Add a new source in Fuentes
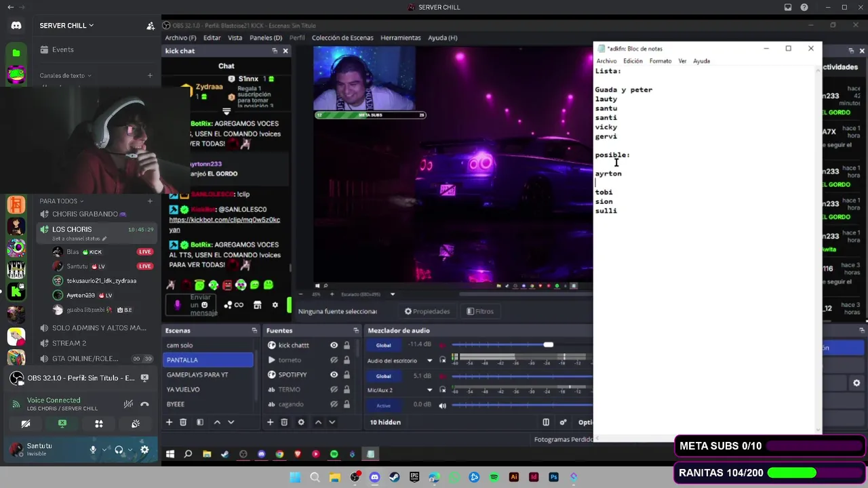This screenshot has width=868, height=488. click(270, 422)
